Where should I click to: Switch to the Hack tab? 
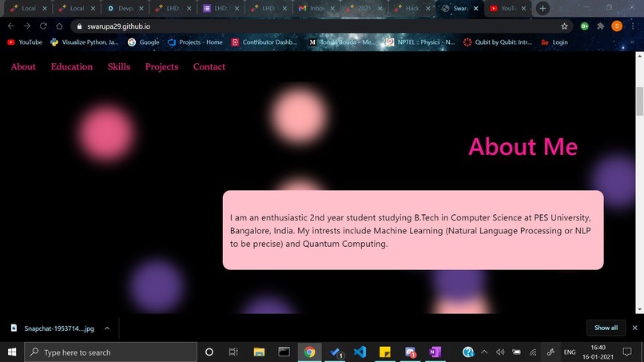412,8
